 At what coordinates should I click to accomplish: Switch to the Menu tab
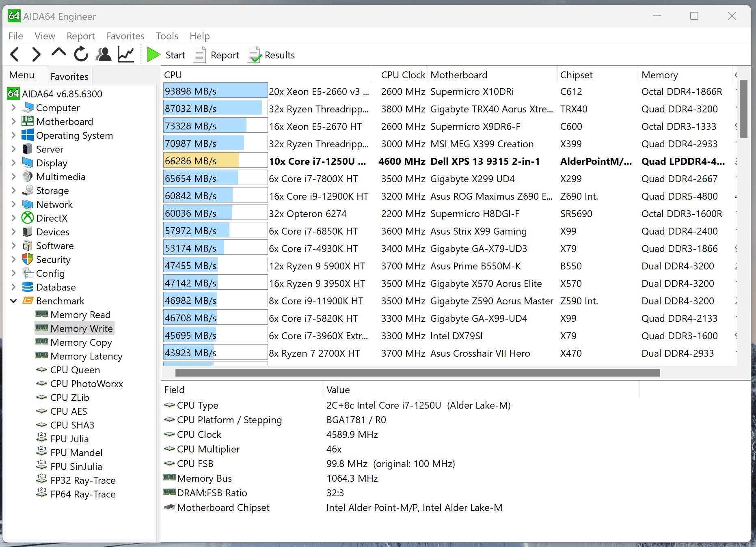pyautogui.click(x=22, y=75)
